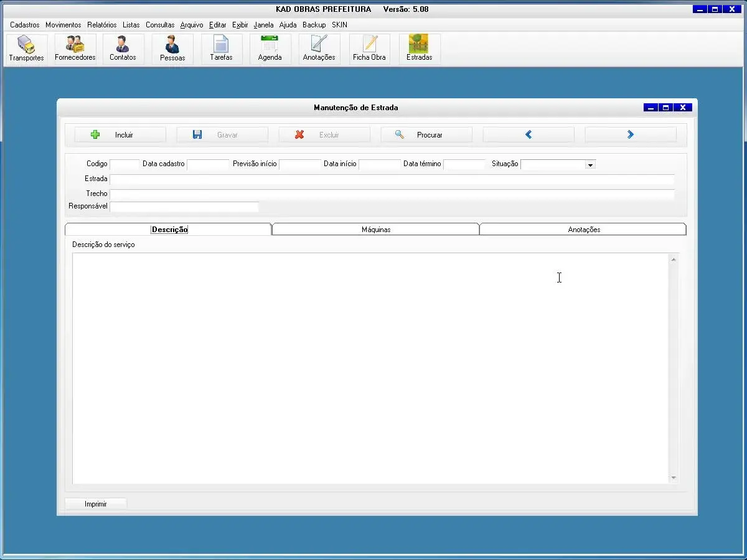
Task: Focus the Previsão início field
Action: 300,164
